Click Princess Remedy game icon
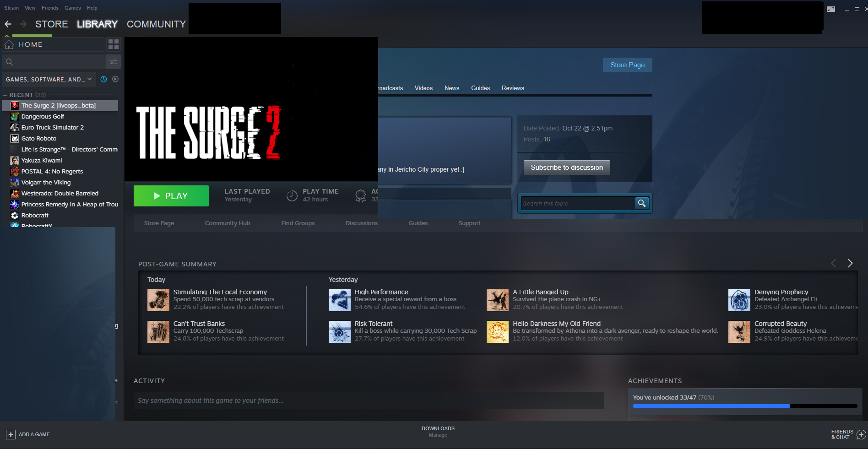The width and height of the screenshot is (868, 449). tap(15, 205)
